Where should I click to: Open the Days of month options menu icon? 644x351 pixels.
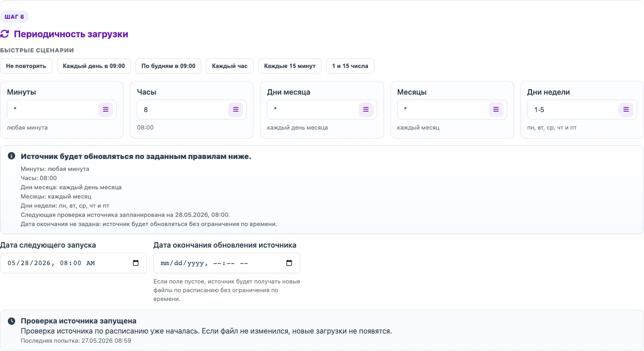pos(366,110)
